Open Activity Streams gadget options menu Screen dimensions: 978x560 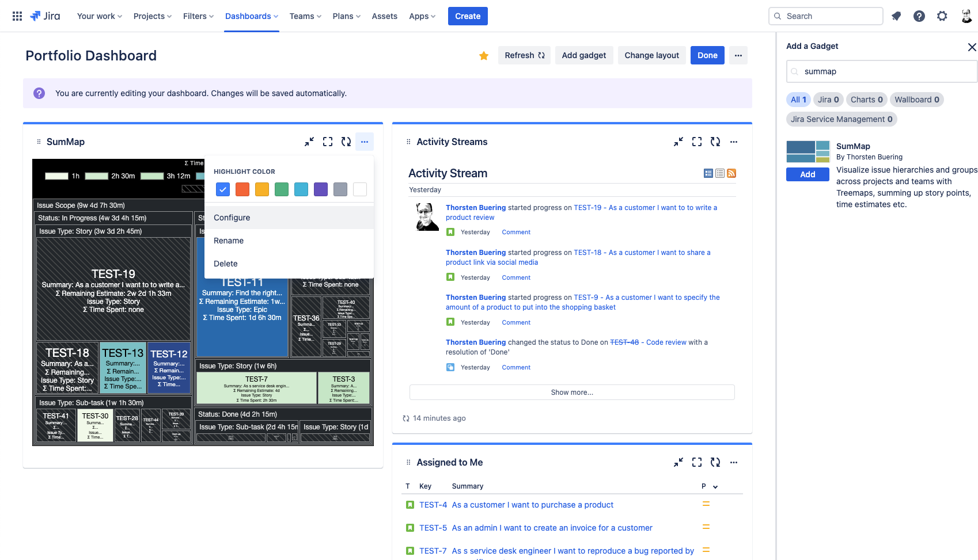pyautogui.click(x=734, y=142)
